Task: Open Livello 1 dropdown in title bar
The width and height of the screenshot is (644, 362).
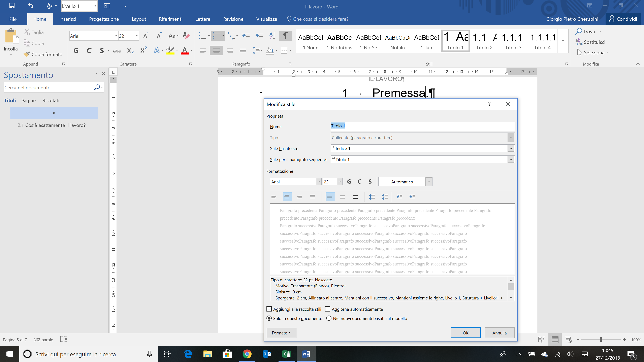Action: coord(96,6)
